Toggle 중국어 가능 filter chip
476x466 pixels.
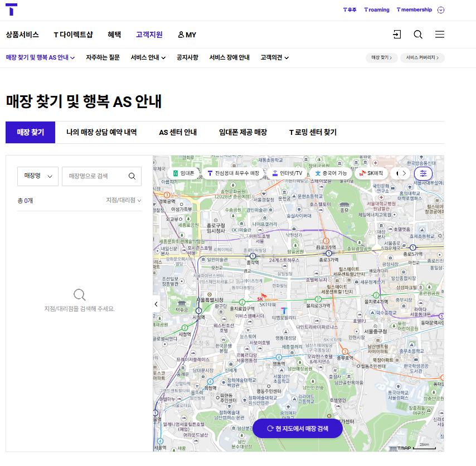coord(331,173)
